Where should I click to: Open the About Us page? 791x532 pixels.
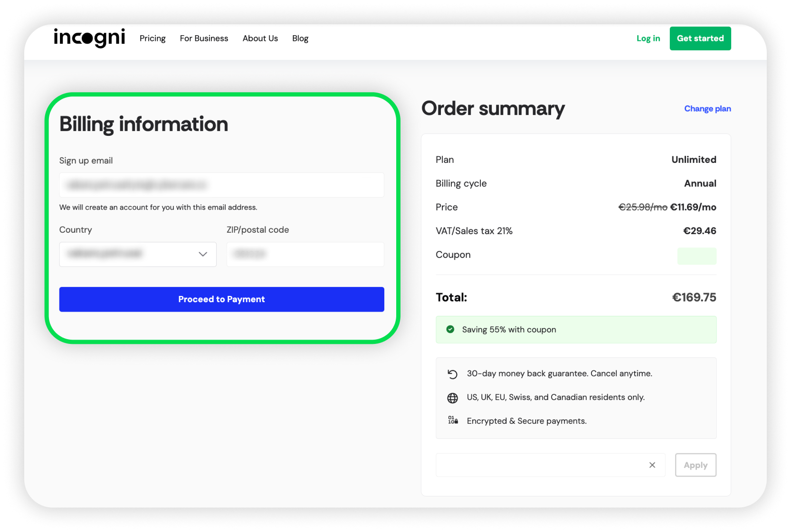coord(260,38)
